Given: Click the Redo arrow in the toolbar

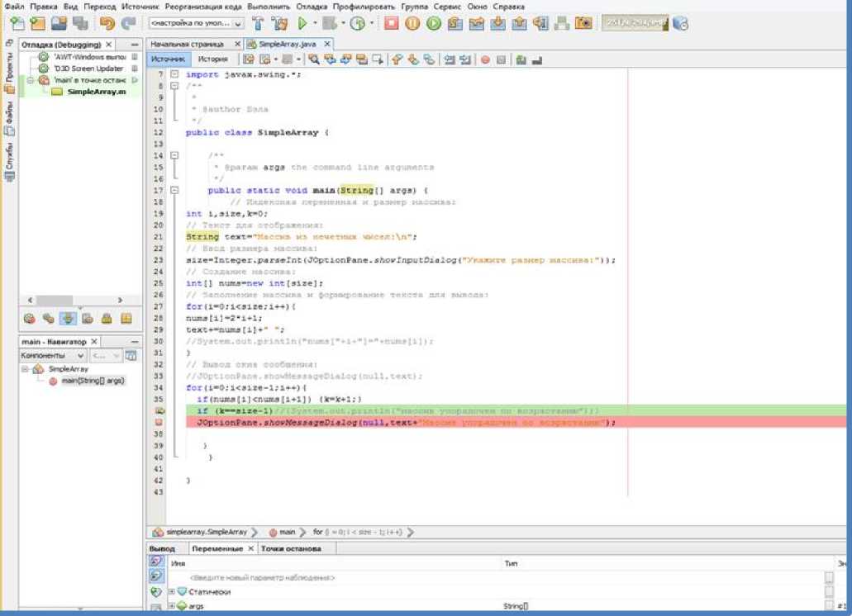Looking at the screenshot, I should pyautogui.click(x=128, y=24).
